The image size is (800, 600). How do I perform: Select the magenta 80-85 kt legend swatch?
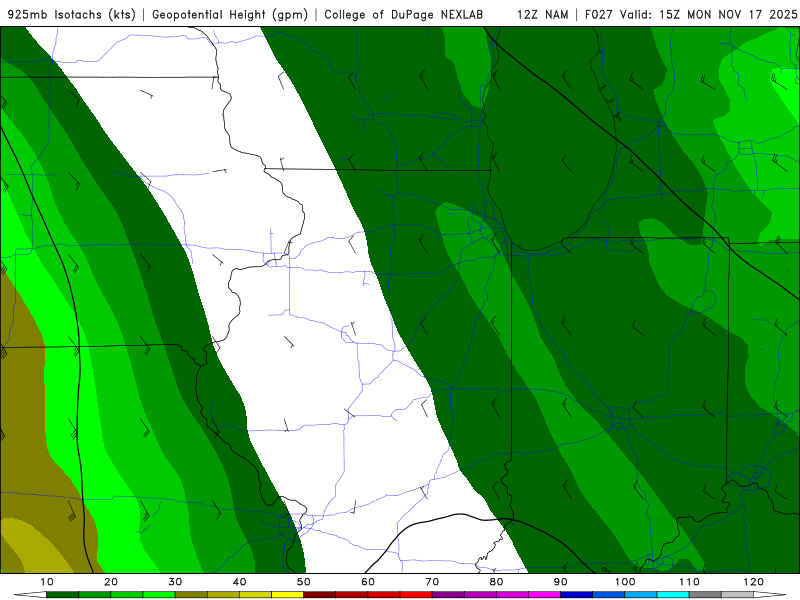[512, 595]
